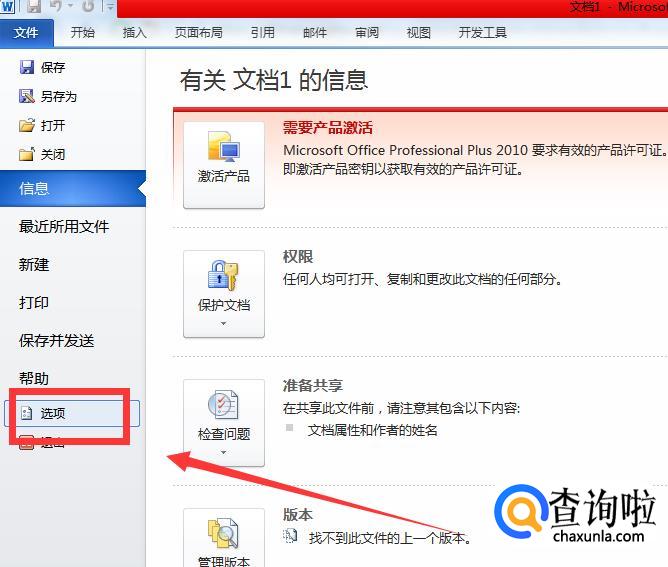Switch to the 邮件 ribbon tab
The height and width of the screenshot is (567, 668).
315,33
